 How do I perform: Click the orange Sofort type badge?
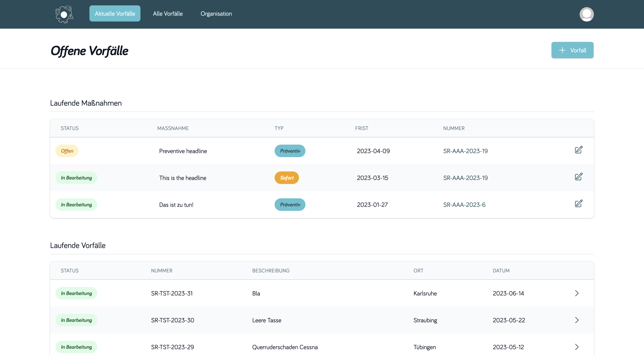pyautogui.click(x=286, y=178)
